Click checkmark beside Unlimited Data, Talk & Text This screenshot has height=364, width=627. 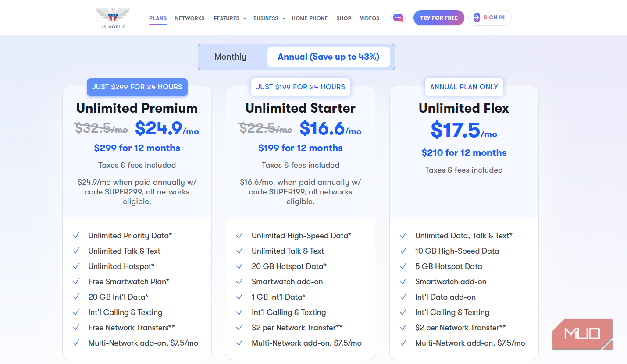403,236
